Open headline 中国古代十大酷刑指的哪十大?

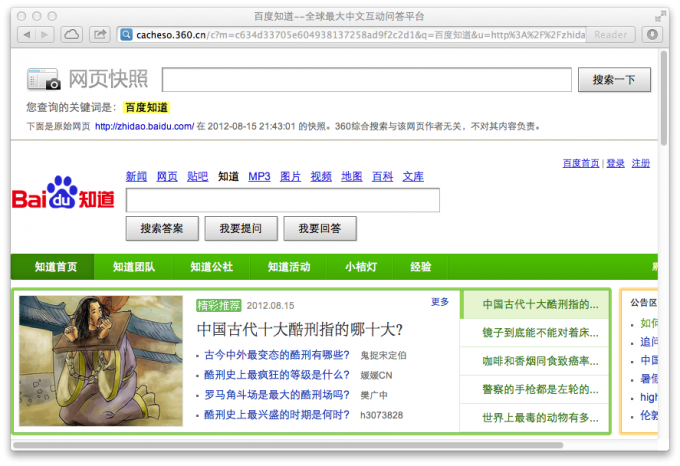point(300,329)
